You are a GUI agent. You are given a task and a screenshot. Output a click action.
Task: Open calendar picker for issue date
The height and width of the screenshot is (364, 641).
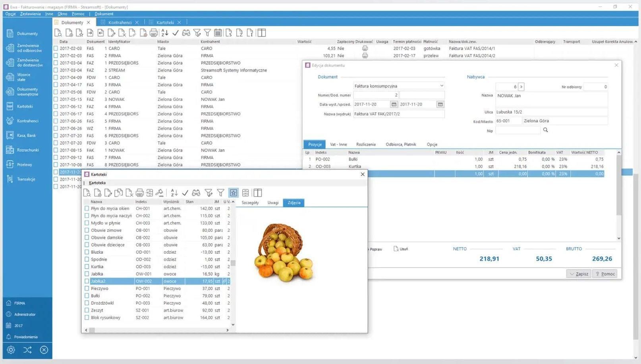[394, 104]
